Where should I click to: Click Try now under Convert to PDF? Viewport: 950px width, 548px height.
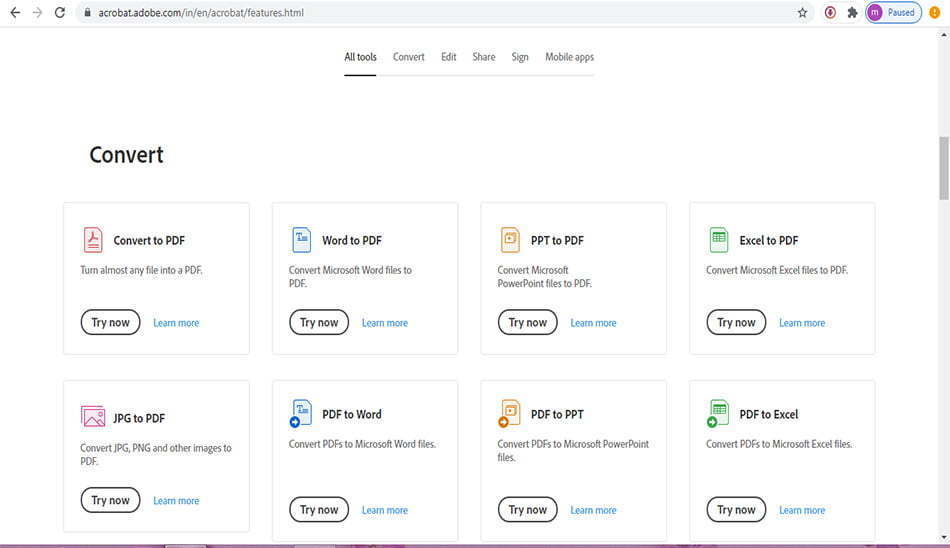click(110, 322)
